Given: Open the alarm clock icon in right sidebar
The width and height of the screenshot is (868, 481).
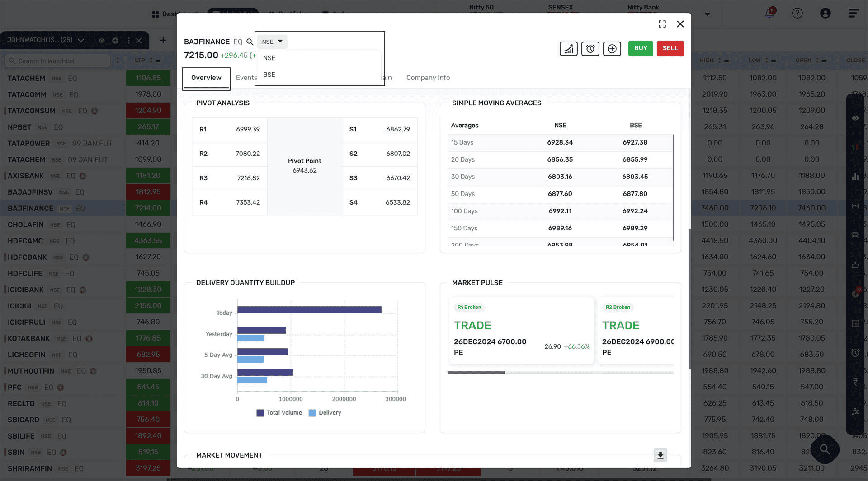Looking at the screenshot, I should pos(855,353).
